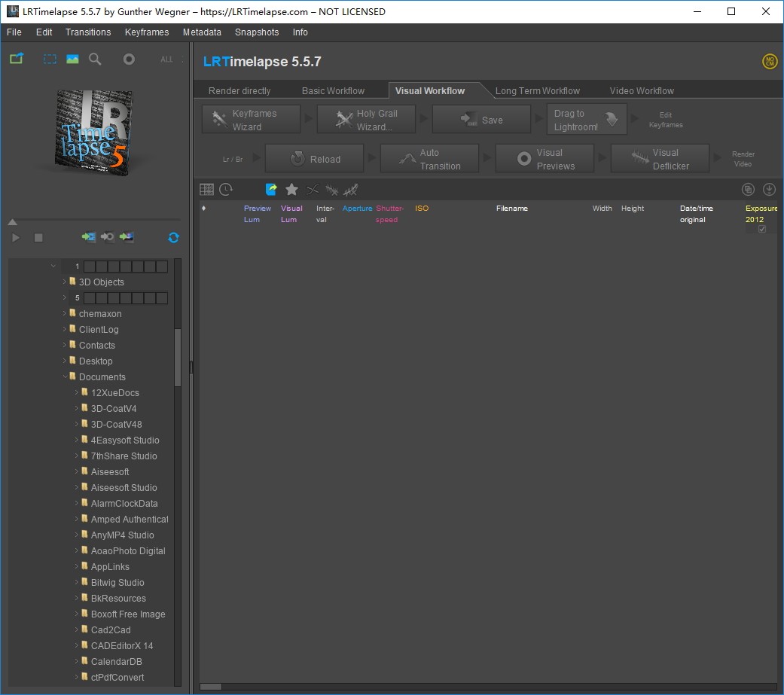Click the LRTimelapse 5 box preview image
The width and height of the screenshot is (784, 695).
click(x=94, y=133)
